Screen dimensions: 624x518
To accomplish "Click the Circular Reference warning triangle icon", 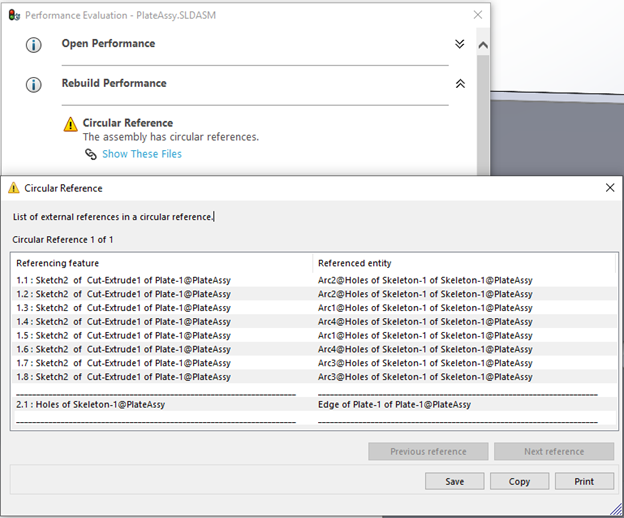I will point(70,124).
